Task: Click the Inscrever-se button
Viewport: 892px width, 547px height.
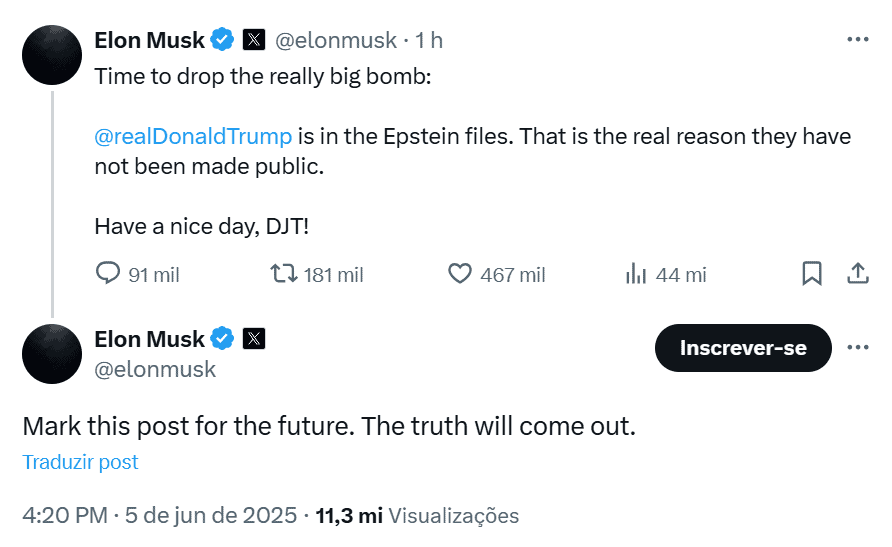Action: (743, 348)
